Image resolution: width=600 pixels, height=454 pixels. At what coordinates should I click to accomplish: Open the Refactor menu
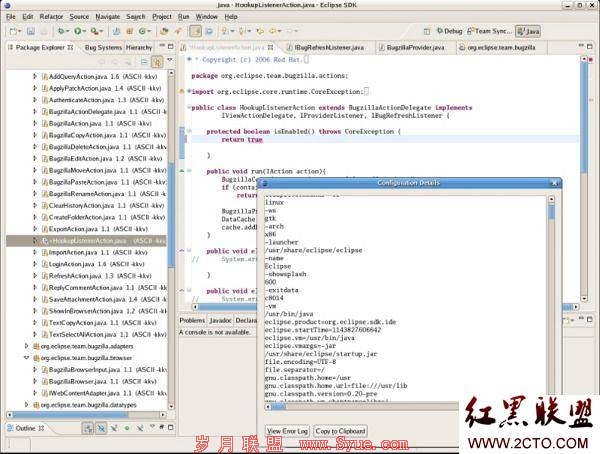51,17
